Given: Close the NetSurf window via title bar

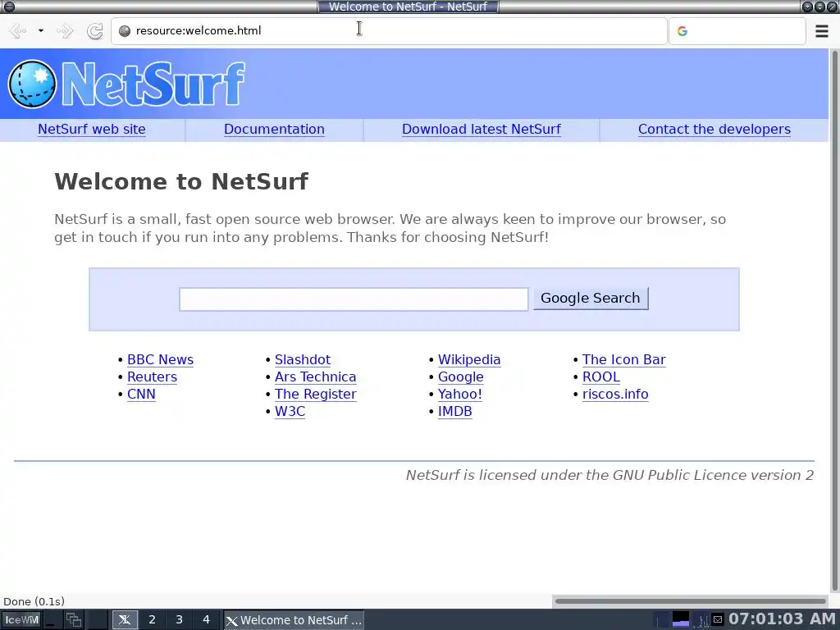Looking at the screenshot, I should 832,7.
